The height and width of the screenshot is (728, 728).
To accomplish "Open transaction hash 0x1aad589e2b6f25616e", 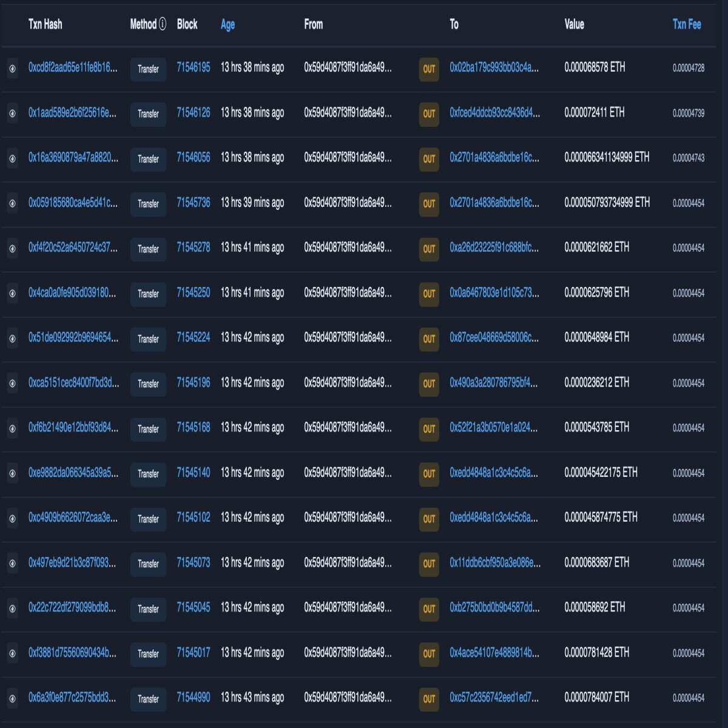I will coord(72,112).
